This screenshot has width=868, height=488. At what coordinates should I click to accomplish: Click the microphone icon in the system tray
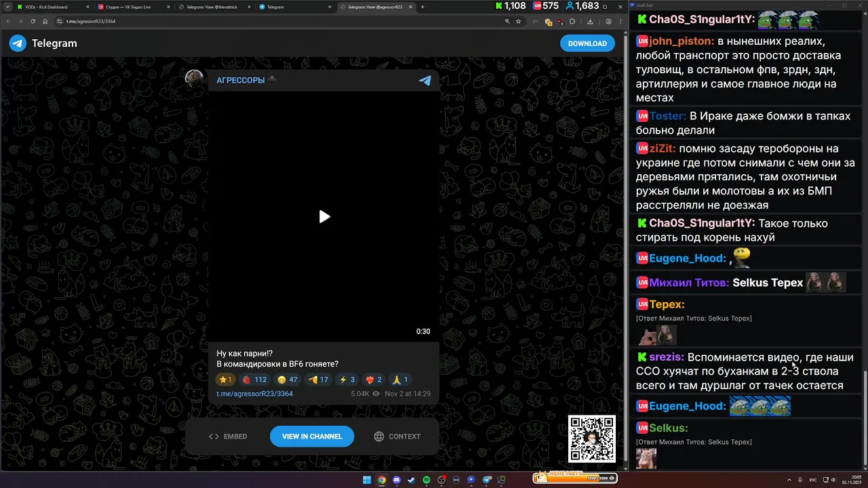click(x=801, y=480)
